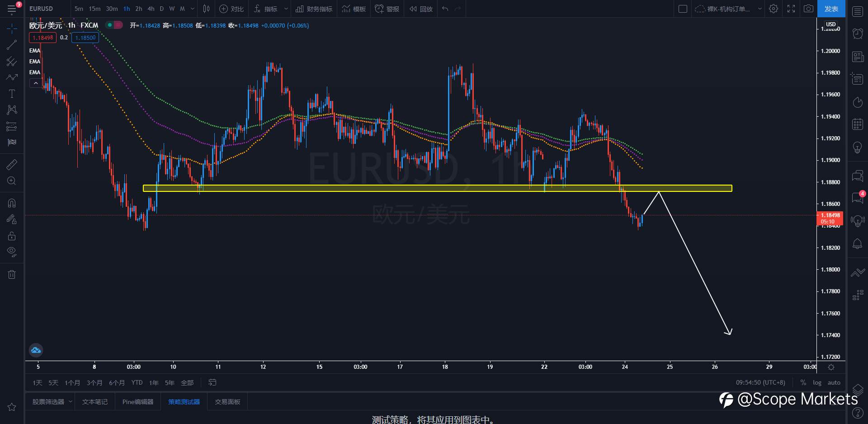
Task: Select the trend line drawing tool
Action: click(x=12, y=45)
